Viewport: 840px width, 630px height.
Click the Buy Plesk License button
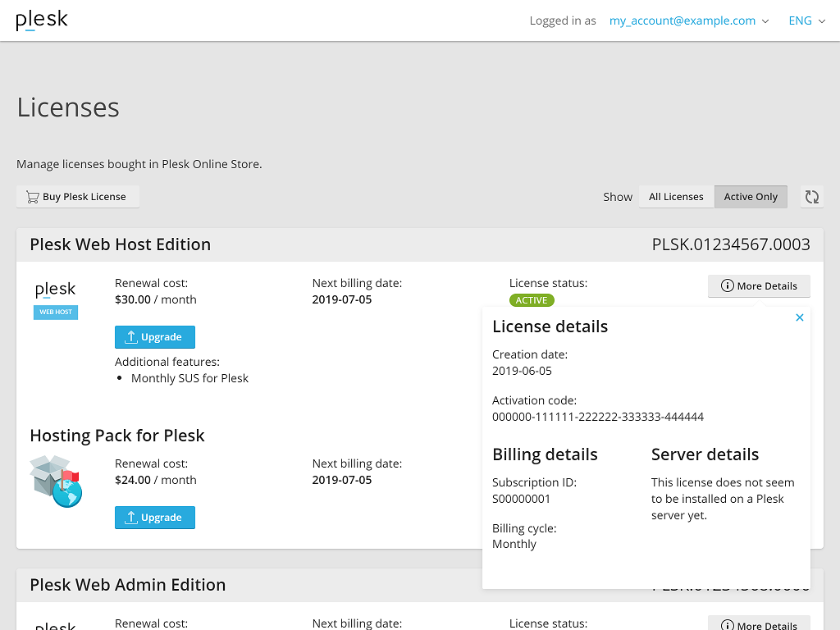click(78, 197)
